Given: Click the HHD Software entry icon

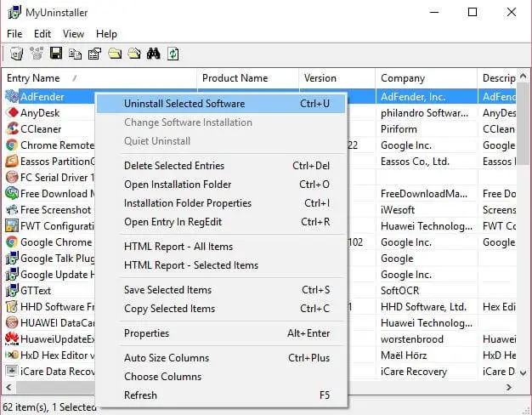Looking at the screenshot, I should click(12, 307).
